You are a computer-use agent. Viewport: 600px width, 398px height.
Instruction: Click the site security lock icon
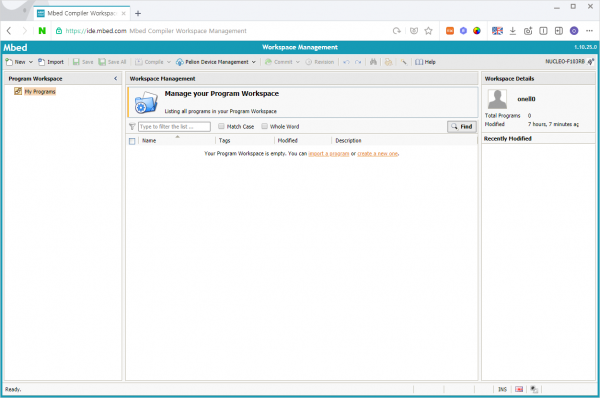coord(59,31)
